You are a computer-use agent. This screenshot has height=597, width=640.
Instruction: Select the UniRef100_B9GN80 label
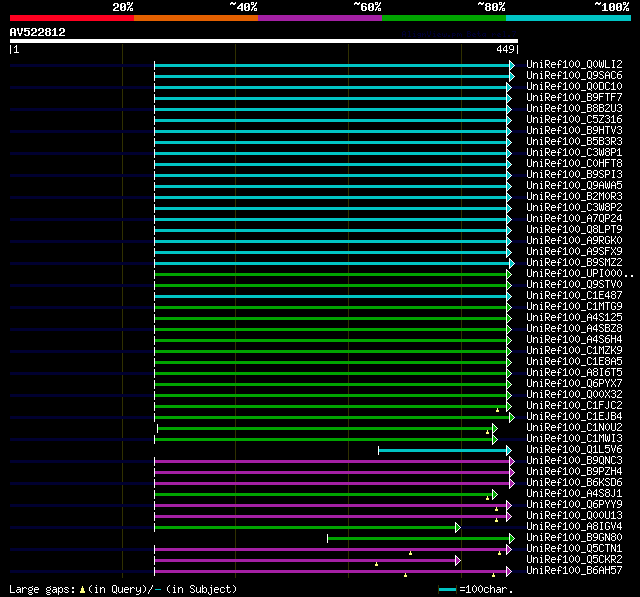574,538
